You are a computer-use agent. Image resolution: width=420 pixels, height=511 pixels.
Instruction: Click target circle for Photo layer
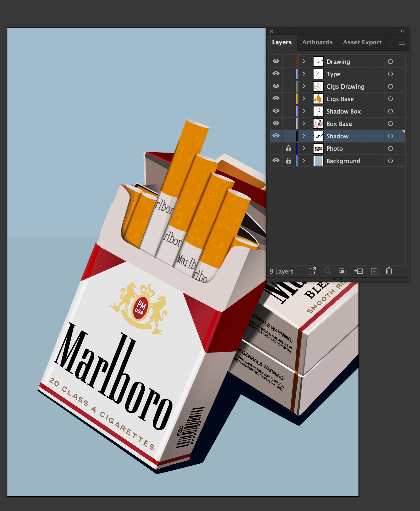(x=390, y=148)
